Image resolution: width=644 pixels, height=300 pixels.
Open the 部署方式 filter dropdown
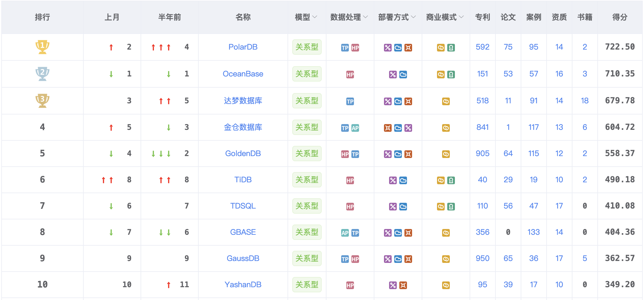[x=414, y=17]
